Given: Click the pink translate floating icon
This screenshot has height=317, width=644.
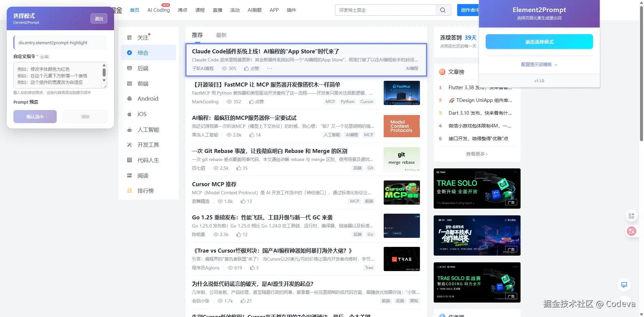Looking at the screenshot, I should 632,231.
